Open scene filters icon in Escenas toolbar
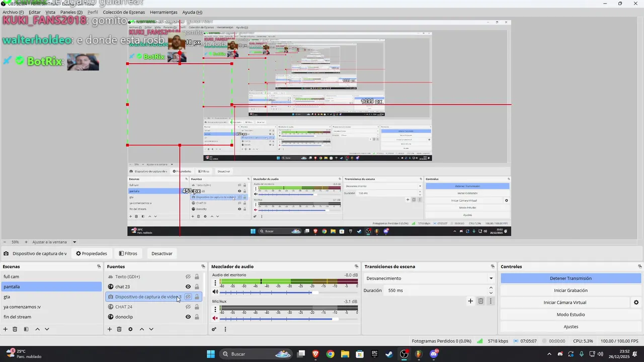The width and height of the screenshot is (644, 362). [26, 329]
